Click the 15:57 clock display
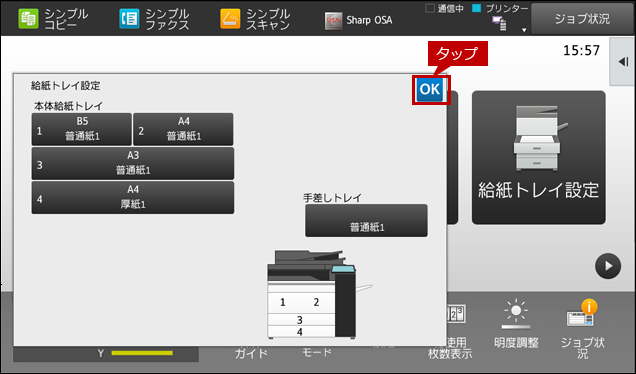Viewport: 636px width, 374px height. click(x=581, y=51)
